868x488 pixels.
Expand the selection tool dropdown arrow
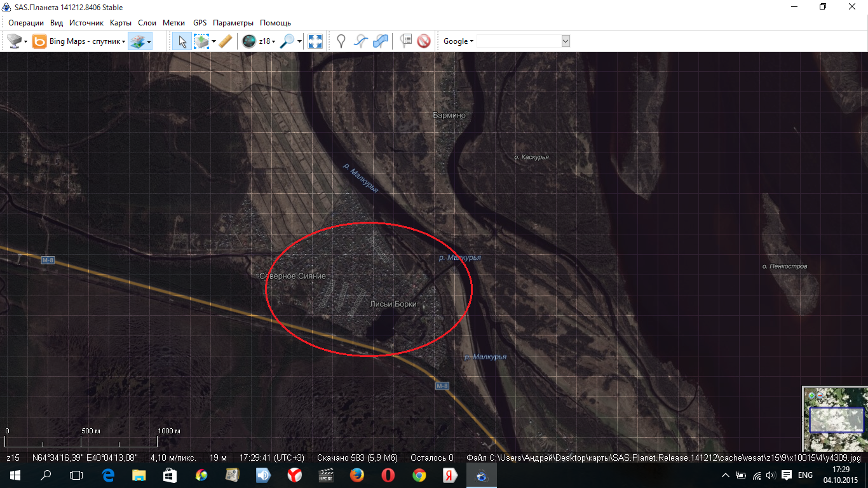214,41
